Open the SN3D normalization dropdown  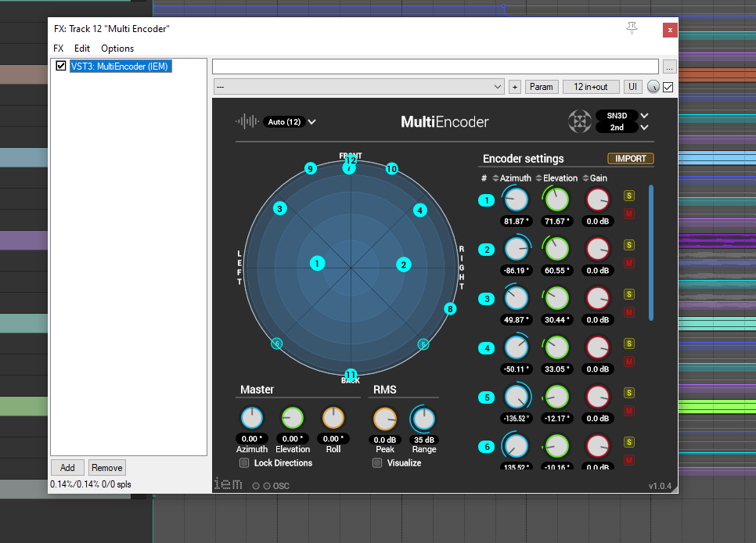pos(622,116)
